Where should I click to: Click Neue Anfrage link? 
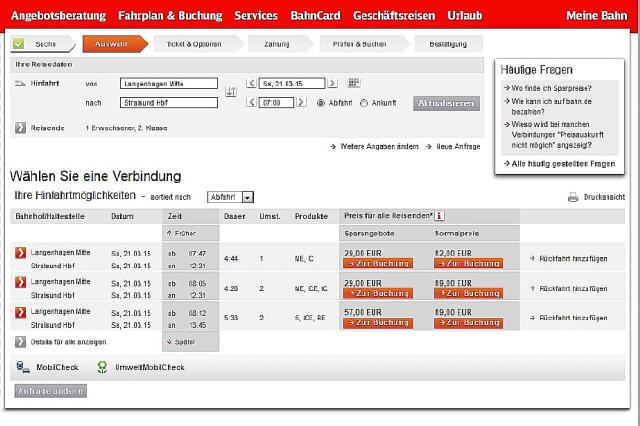pyautogui.click(x=453, y=146)
